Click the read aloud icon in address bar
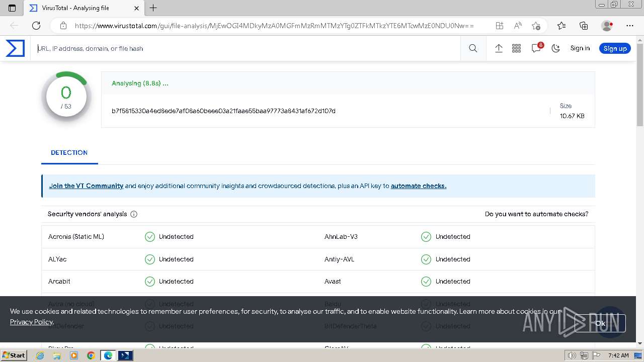 [x=518, y=26]
